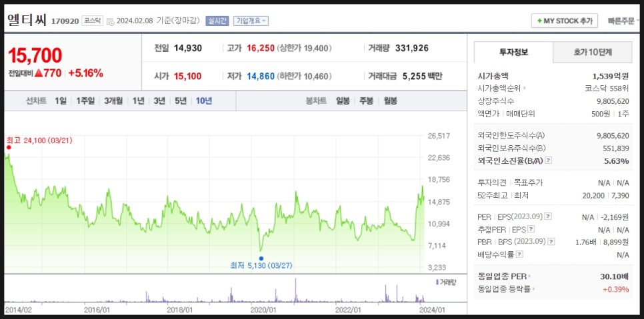Click the 코스닥 market badge

(93, 21)
